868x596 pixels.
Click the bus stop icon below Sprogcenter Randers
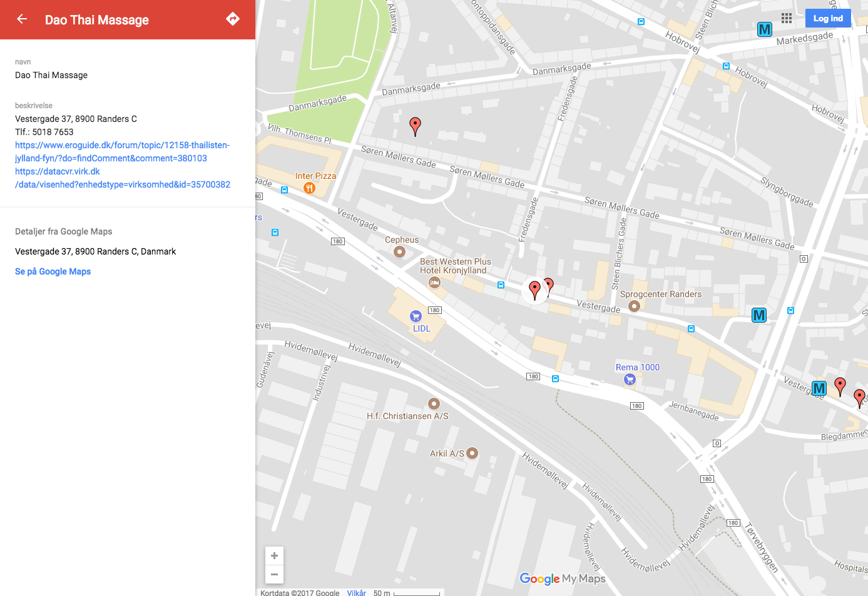point(691,328)
